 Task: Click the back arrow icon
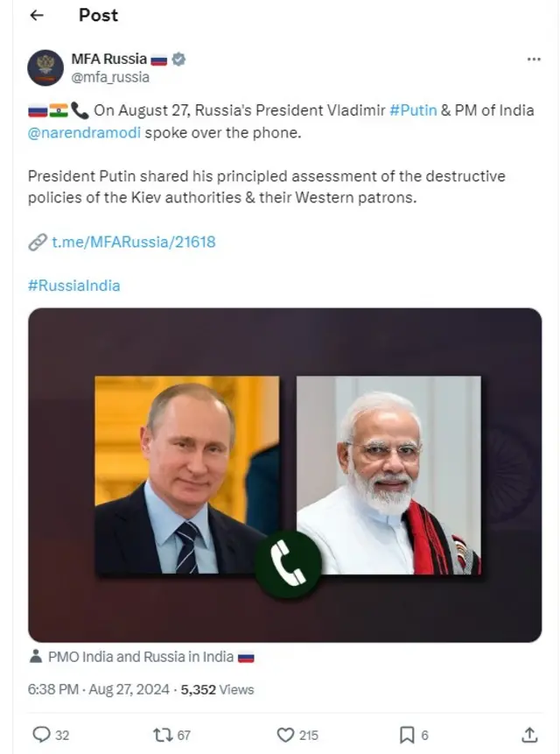point(36,16)
